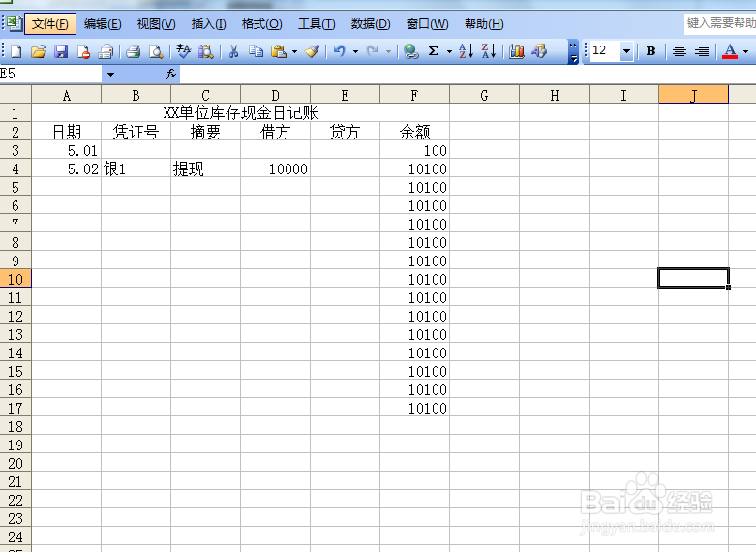756x552 pixels.
Task: Select highlighted column J header
Action: tap(693, 95)
